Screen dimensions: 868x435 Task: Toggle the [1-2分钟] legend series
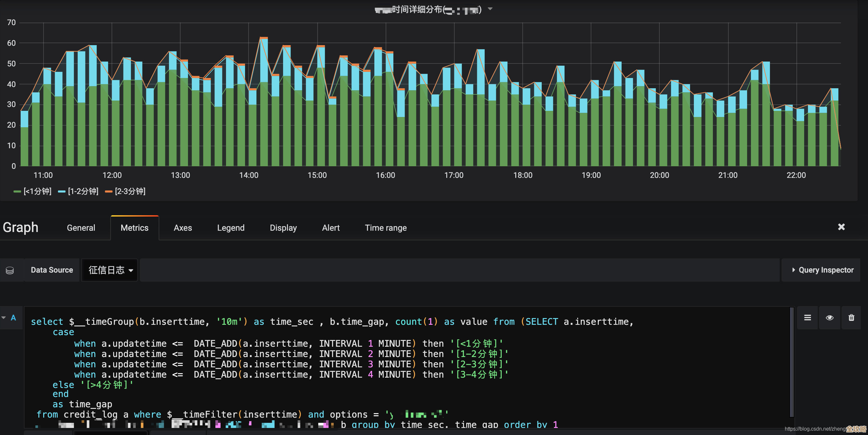[83, 191]
